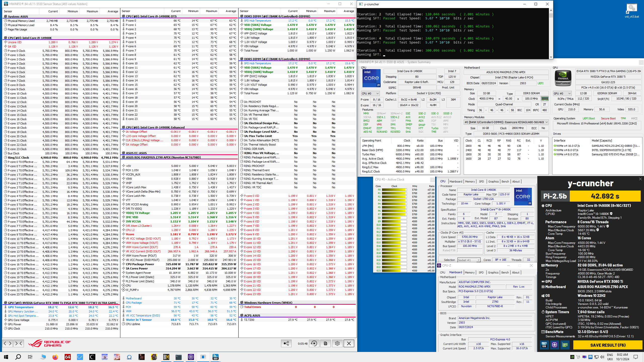Click the Core Speed 5700.00 MHz field
Viewport: 644px width, 362px height.
click(470, 237)
